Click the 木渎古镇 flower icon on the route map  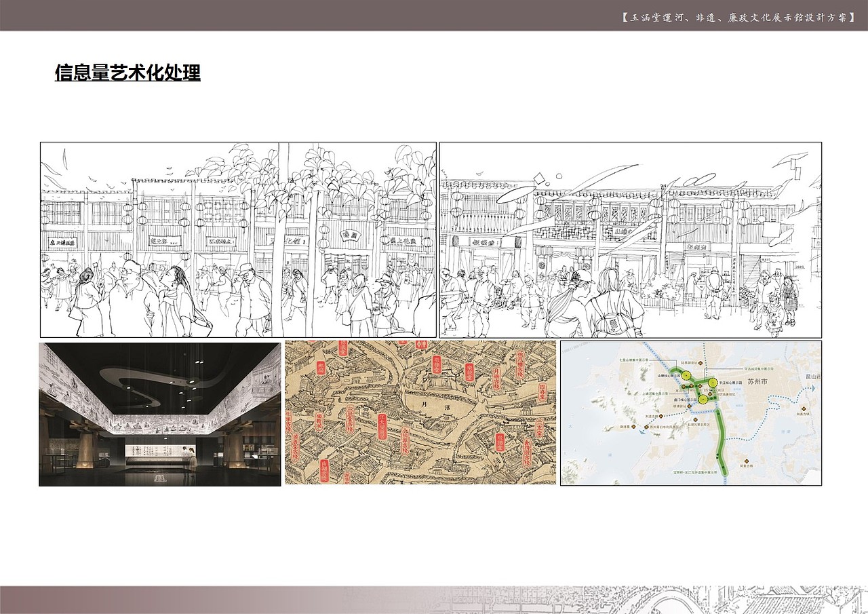(x=661, y=417)
